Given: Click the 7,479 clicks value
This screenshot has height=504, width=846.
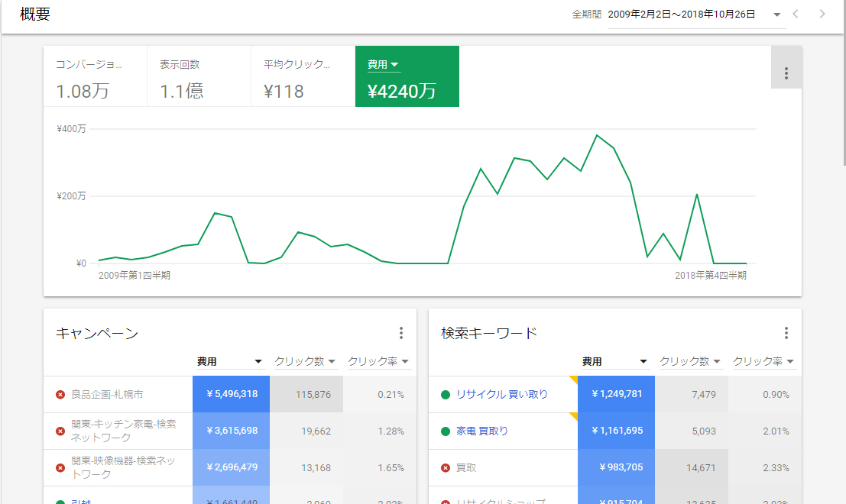Looking at the screenshot, I should pyautogui.click(x=704, y=395).
